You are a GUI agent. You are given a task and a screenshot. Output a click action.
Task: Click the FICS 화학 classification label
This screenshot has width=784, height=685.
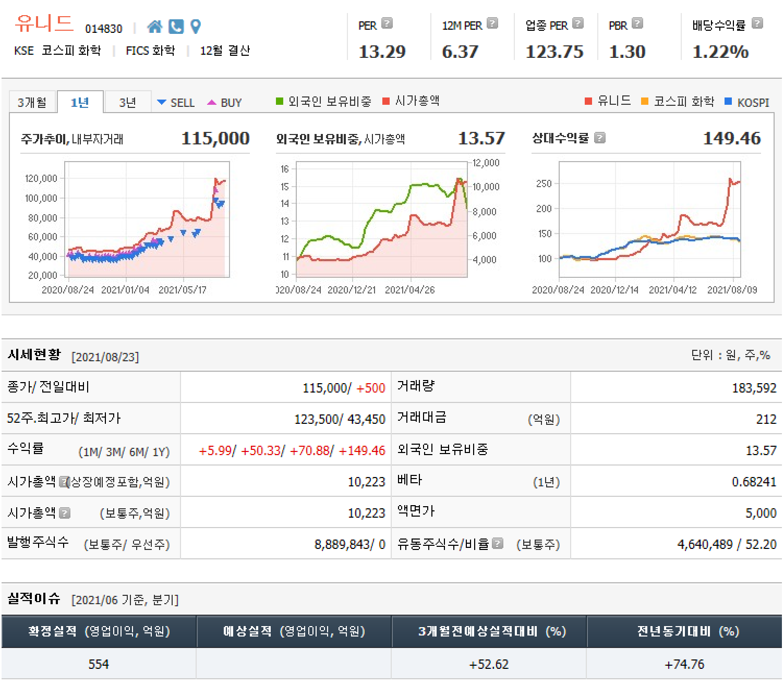[150, 51]
